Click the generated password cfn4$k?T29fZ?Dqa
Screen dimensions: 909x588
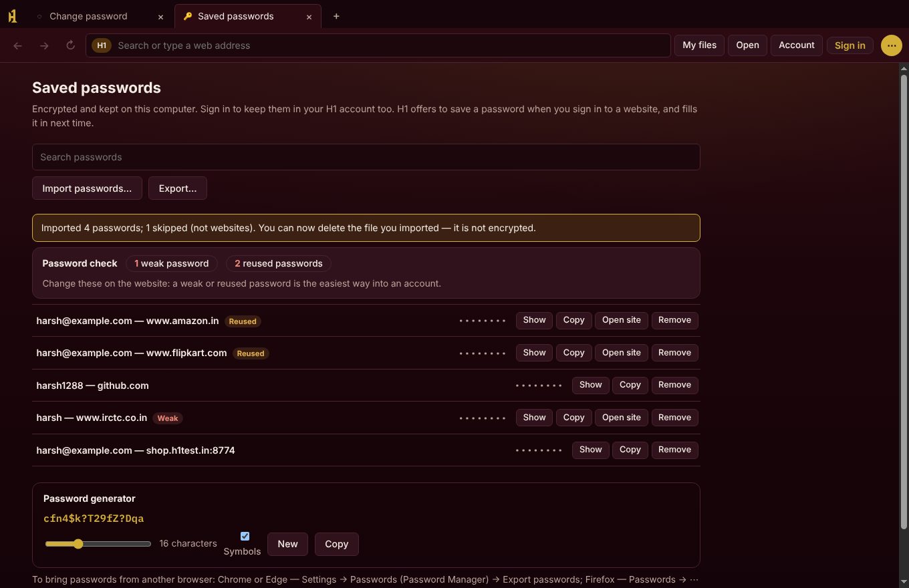click(94, 519)
